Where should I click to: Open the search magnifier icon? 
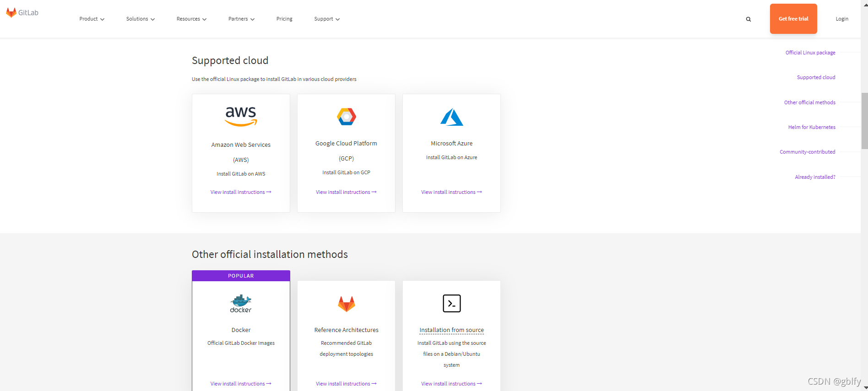[749, 19]
